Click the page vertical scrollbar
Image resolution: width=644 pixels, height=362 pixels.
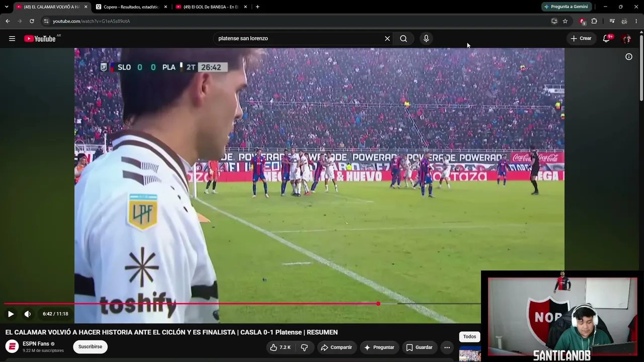point(641,68)
